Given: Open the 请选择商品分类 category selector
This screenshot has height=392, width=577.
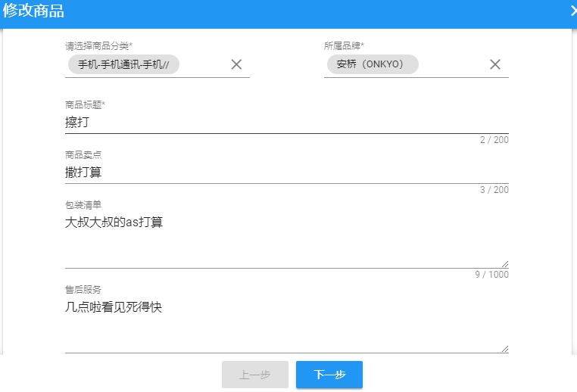Looking at the screenshot, I should 158,65.
